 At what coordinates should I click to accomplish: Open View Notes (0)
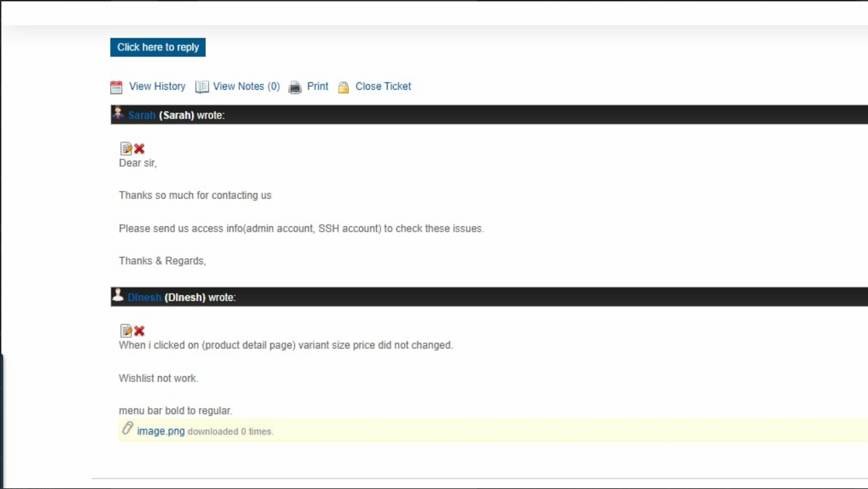tap(247, 86)
